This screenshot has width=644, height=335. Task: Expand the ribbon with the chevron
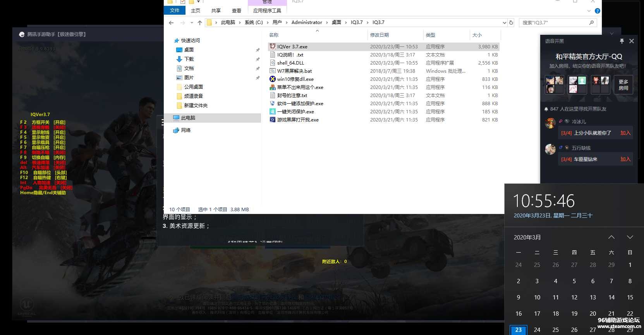[589, 11]
